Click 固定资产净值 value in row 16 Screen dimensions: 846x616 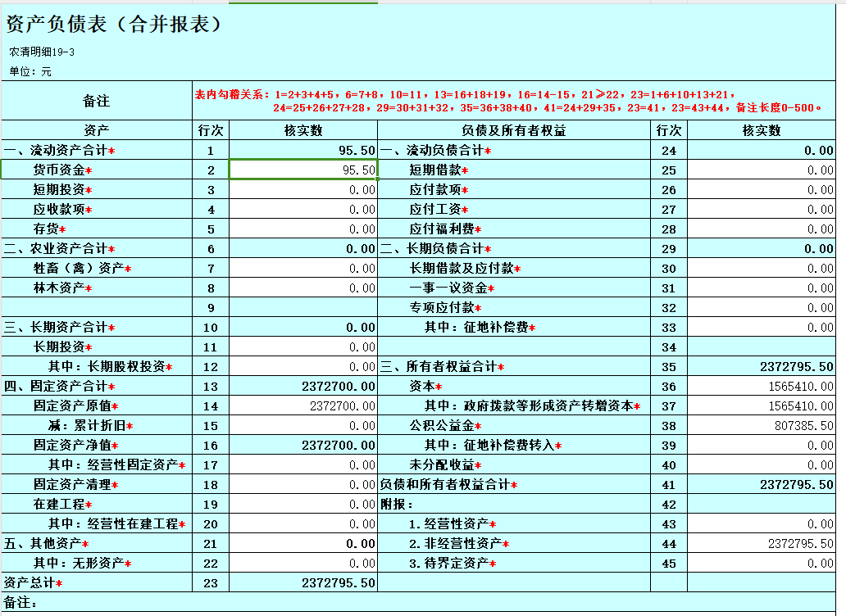click(303, 445)
